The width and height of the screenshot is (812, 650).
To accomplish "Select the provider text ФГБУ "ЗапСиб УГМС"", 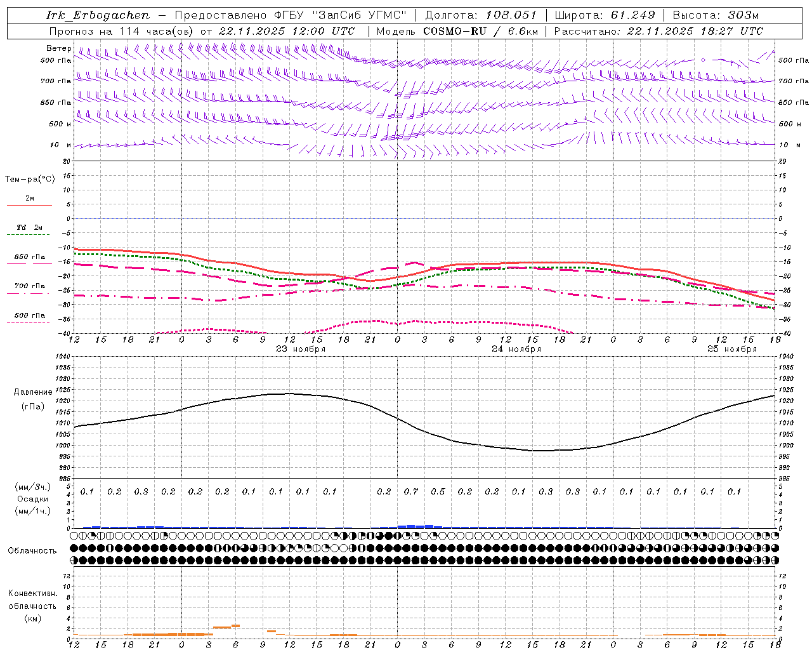I will [340, 15].
